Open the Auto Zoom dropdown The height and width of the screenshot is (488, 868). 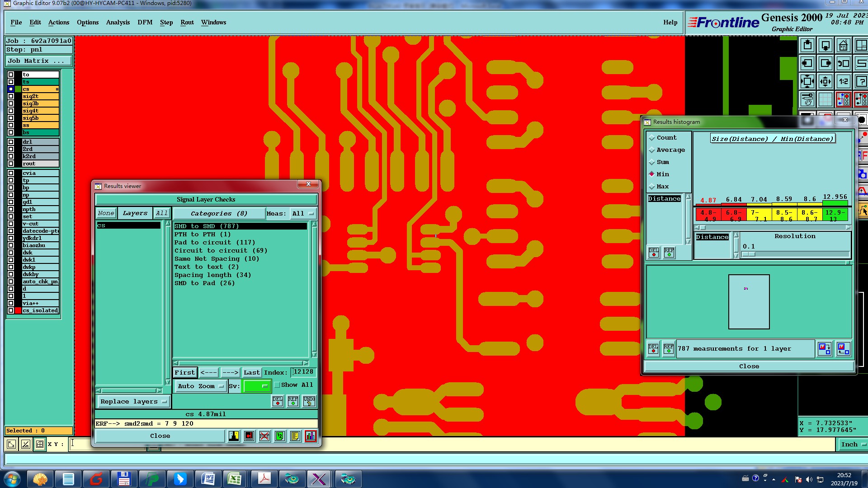point(200,386)
